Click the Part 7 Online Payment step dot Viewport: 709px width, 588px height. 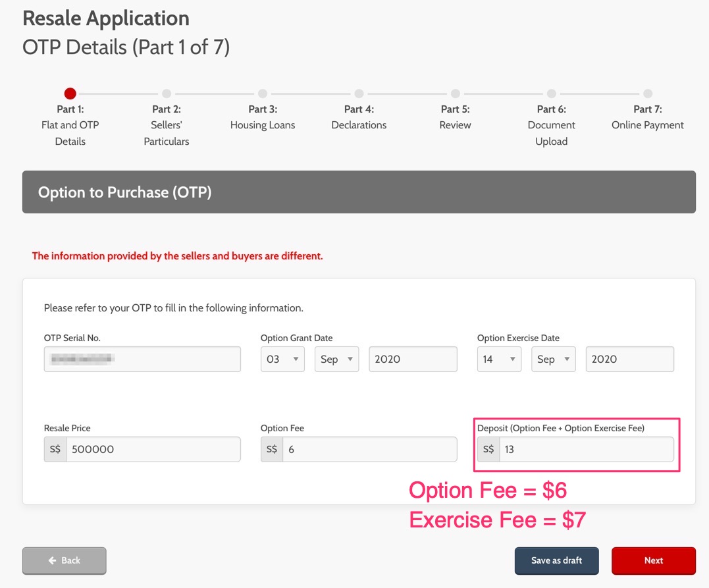point(648,94)
